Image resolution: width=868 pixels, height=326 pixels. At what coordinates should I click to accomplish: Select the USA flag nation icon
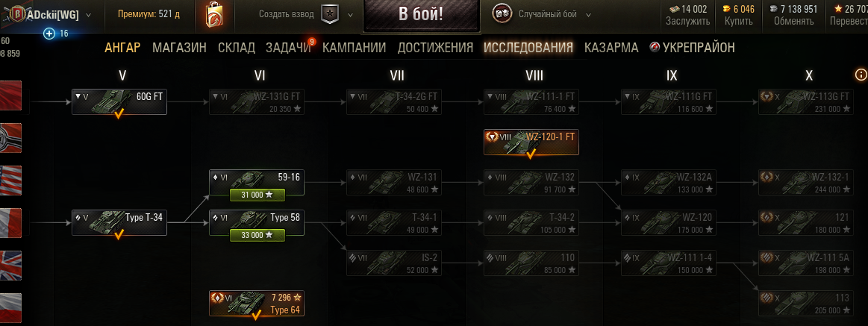tap(10, 181)
